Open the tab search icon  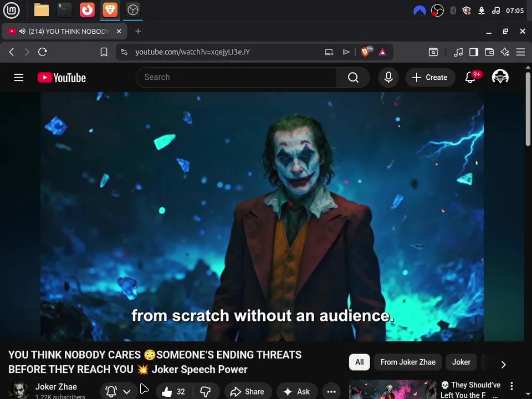[x=433, y=52]
